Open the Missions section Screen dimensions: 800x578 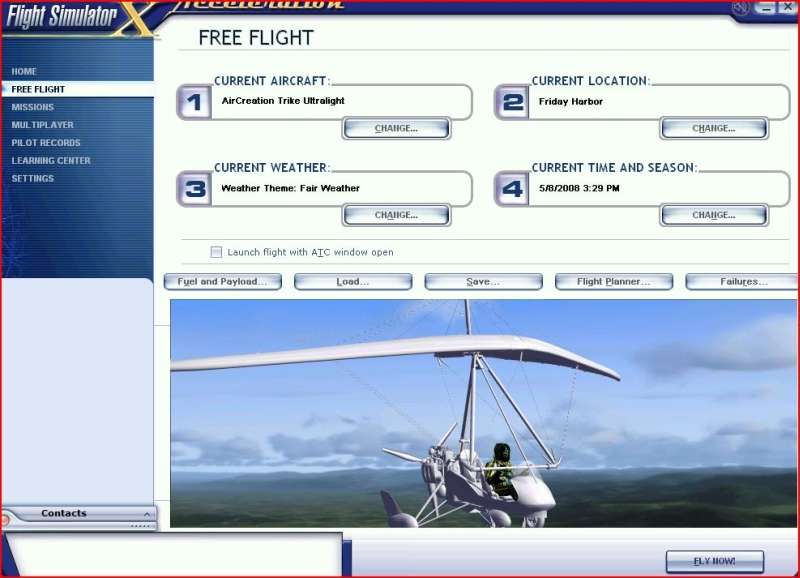pyautogui.click(x=33, y=107)
